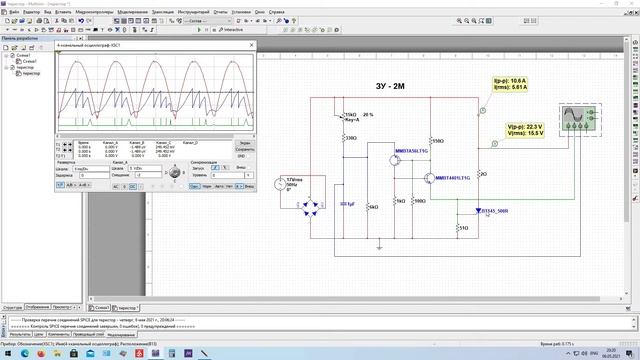Viewport: 640px width, 360px height.
Task: Open the Справка menu
Action: [276, 12]
